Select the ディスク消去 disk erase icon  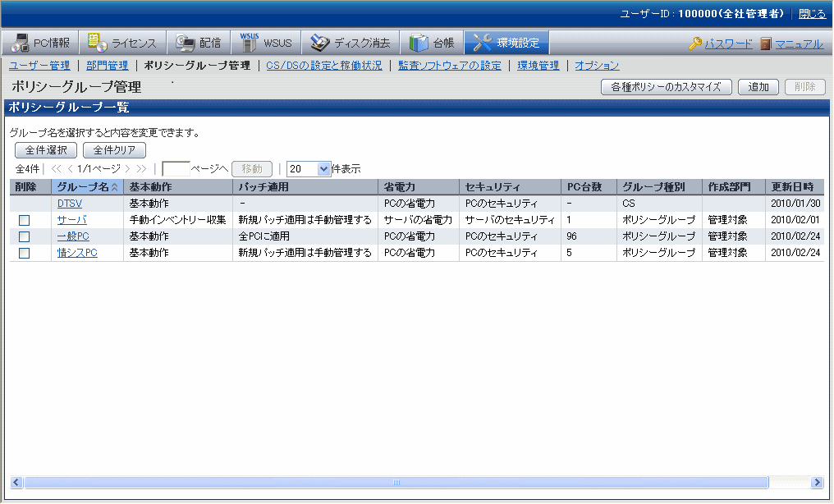click(x=319, y=43)
